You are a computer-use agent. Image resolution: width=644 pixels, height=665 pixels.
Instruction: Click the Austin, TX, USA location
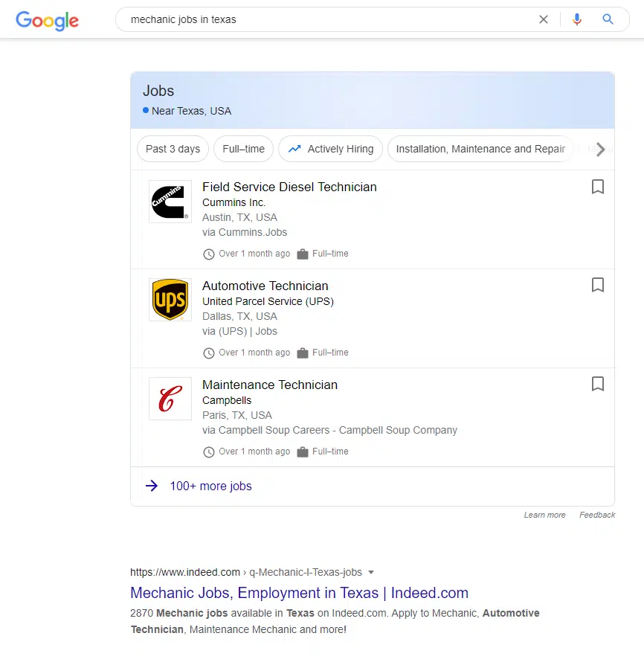pos(239,217)
